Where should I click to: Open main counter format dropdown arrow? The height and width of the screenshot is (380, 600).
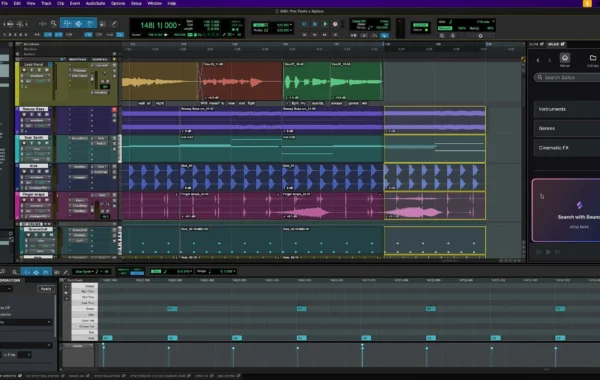(x=179, y=25)
